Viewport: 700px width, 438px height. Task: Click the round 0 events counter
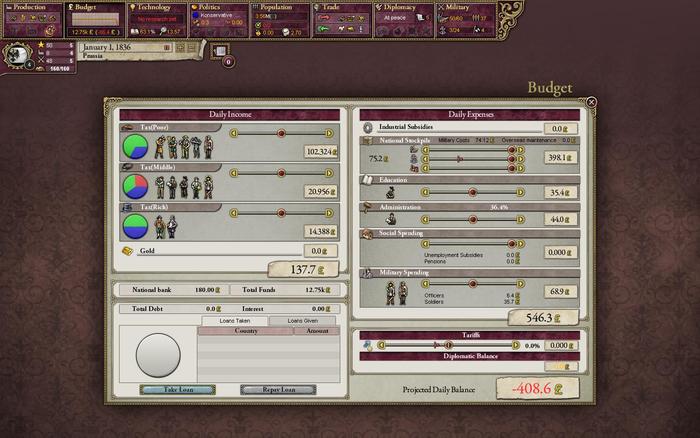click(229, 62)
